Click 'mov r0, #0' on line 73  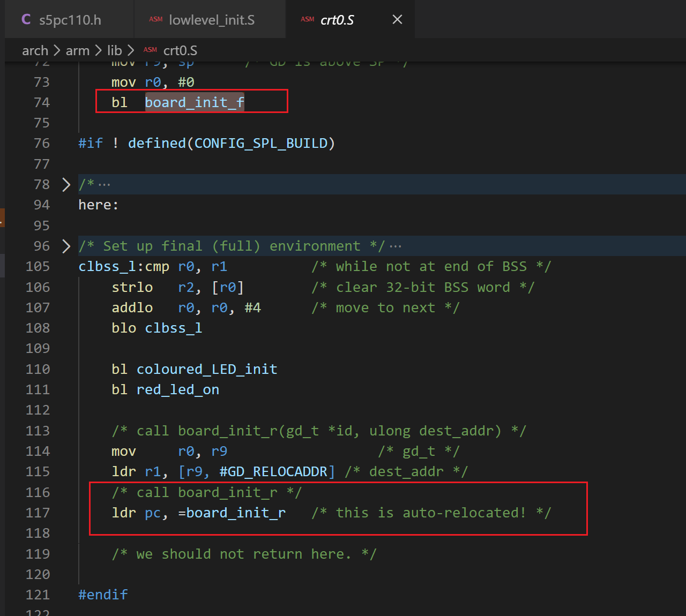click(x=153, y=82)
